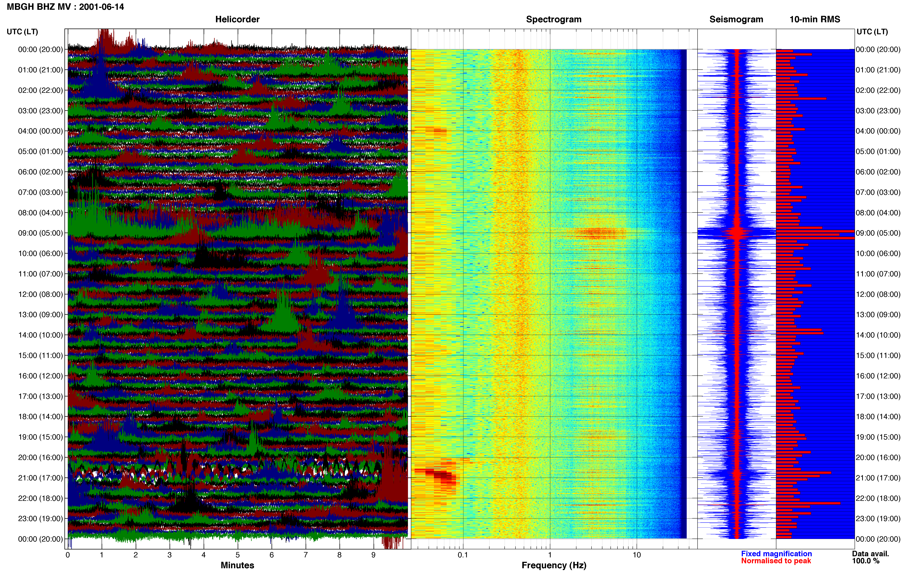Image resolution: width=924 pixels, height=578 pixels.
Task: Click right time label '02:00 (22:00)'
Action: coord(878,90)
